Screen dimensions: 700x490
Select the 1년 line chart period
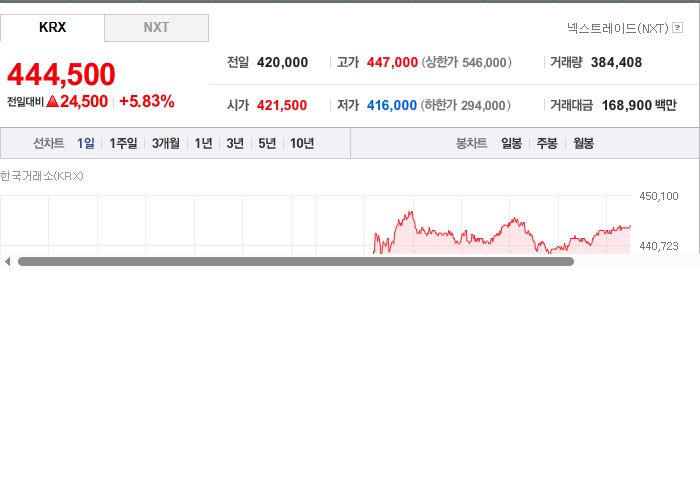[x=203, y=143]
